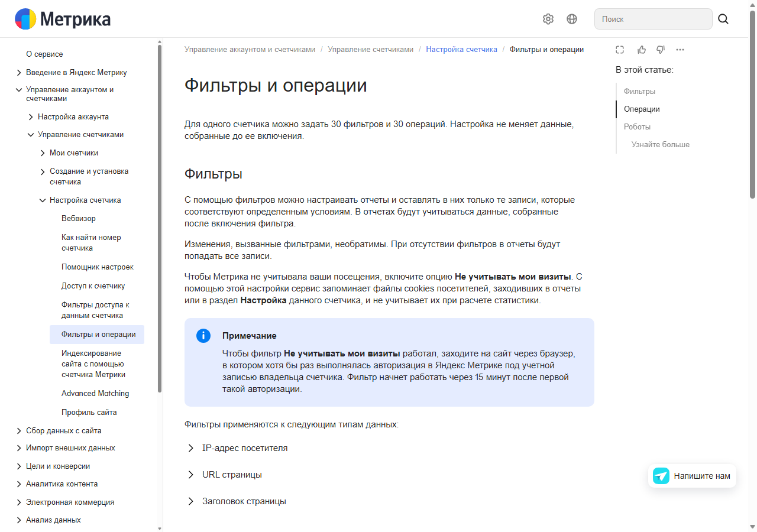This screenshot has height=532, width=757.
Task: Toggle fullscreen reading mode icon
Action: 620,50
